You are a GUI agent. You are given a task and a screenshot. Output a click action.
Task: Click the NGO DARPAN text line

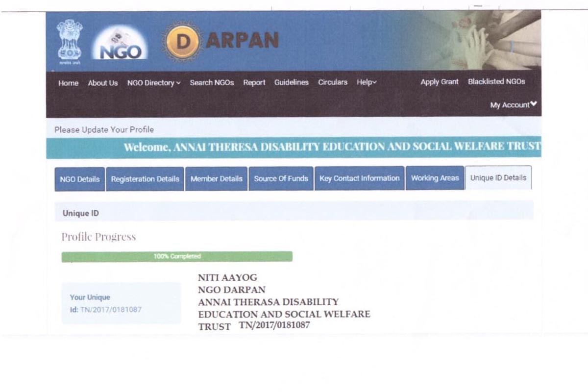[232, 290]
